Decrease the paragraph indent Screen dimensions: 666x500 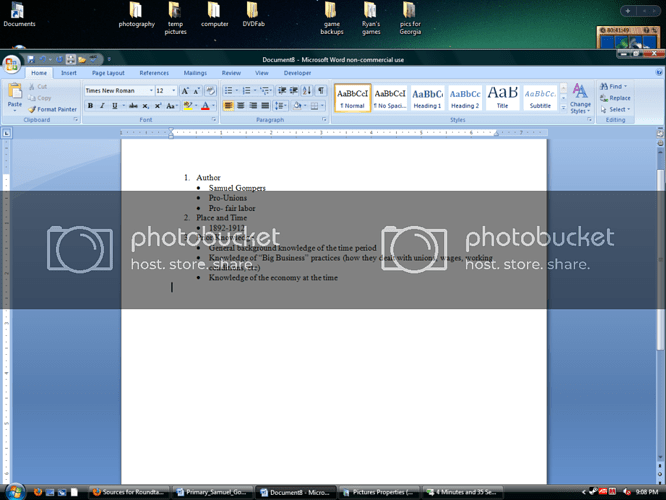(x=282, y=91)
